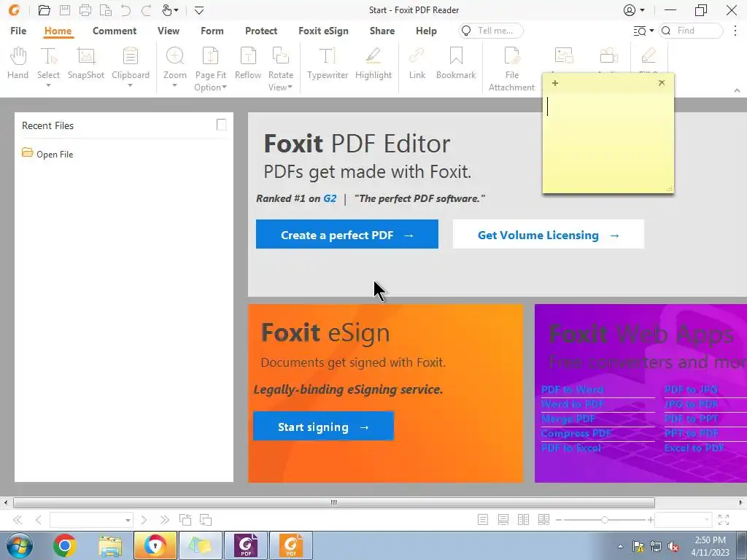The width and height of the screenshot is (747, 560).
Task: Open the Customize Quick Access Toolbar dropdown
Action: (199, 10)
